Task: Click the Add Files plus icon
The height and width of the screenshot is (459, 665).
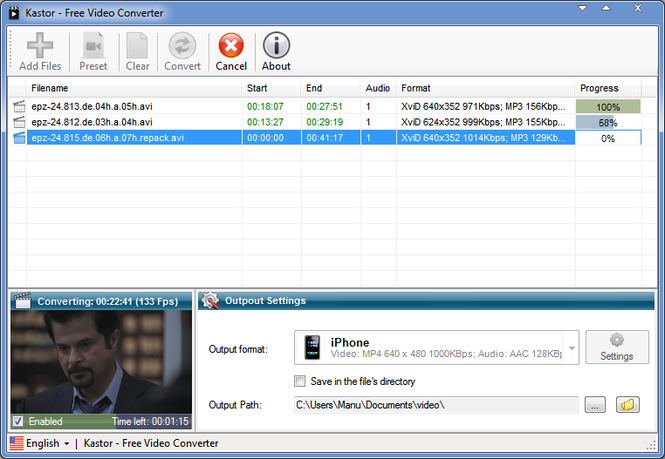Action: coord(40,45)
